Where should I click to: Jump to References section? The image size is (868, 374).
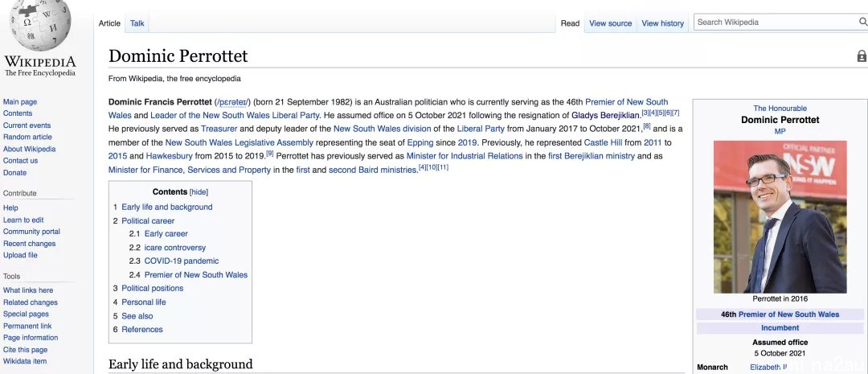pyautogui.click(x=142, y=329)
